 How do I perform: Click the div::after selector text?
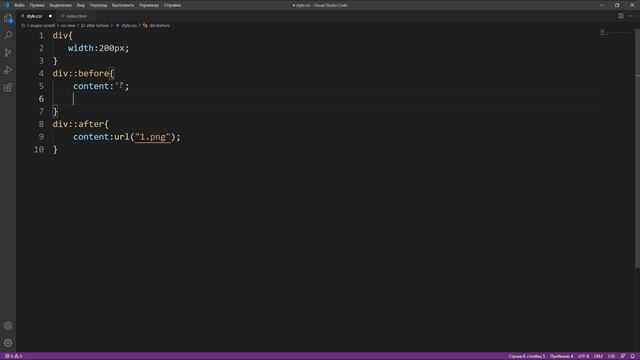pos(78,124)
